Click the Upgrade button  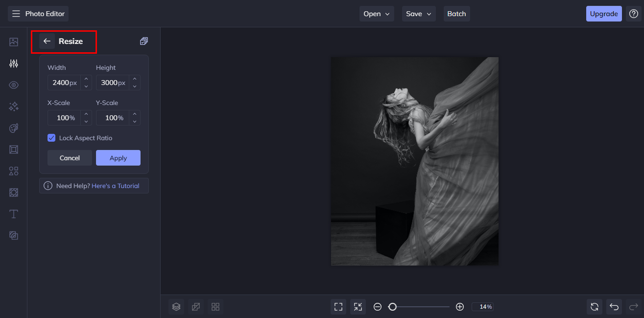[604, 14]
